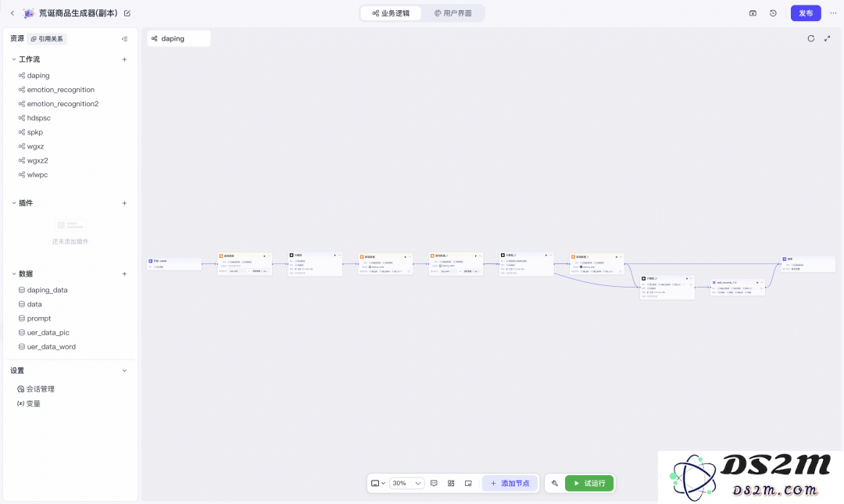Screen dimensions: 844x504
Task: Select the first 大模型 node
Action: pos(315,264)
